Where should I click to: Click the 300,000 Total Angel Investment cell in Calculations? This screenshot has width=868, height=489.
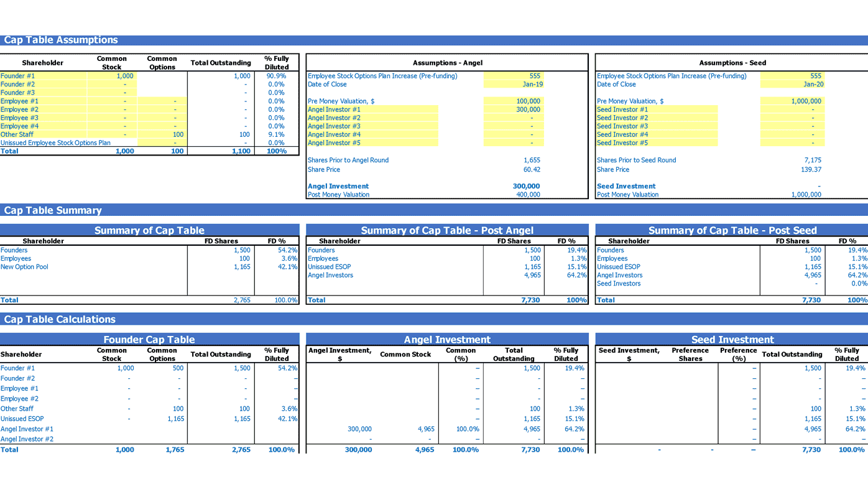358,449
